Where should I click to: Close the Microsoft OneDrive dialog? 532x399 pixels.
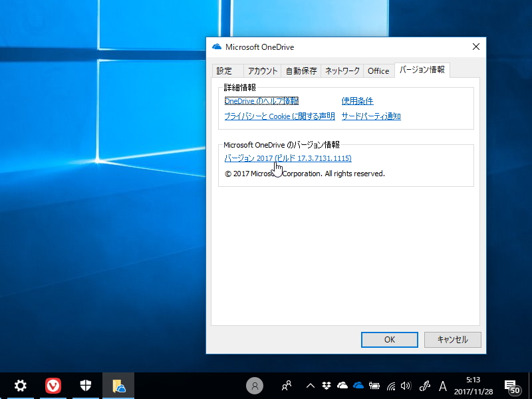click(x=476, y=47)
